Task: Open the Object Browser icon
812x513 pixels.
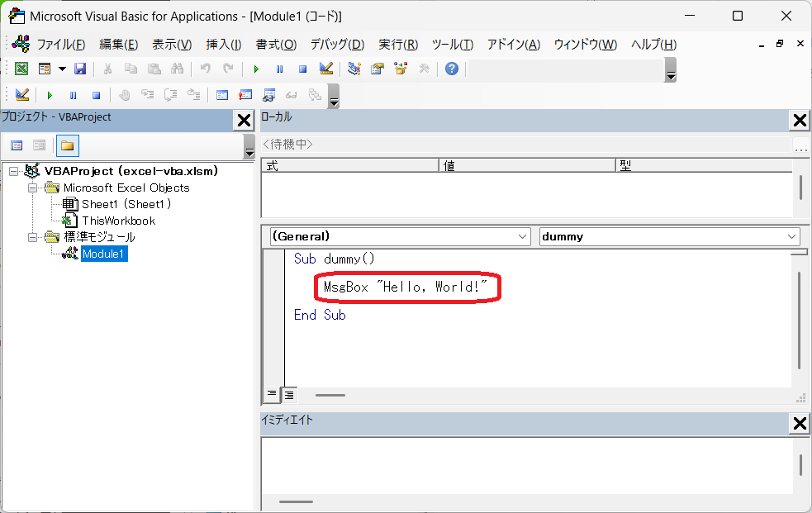Action: pos(401,69)
